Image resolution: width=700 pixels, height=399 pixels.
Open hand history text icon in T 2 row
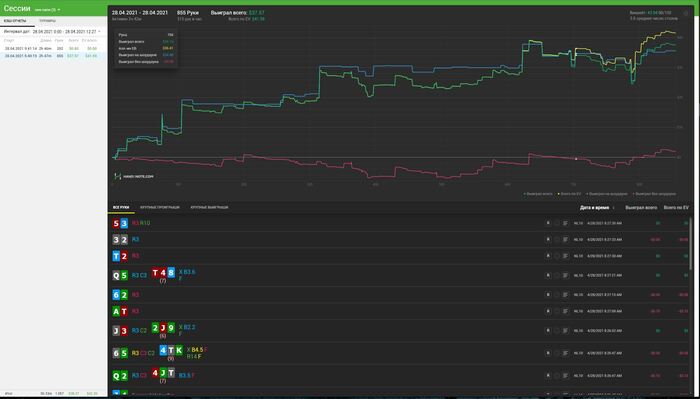point(565,256)
